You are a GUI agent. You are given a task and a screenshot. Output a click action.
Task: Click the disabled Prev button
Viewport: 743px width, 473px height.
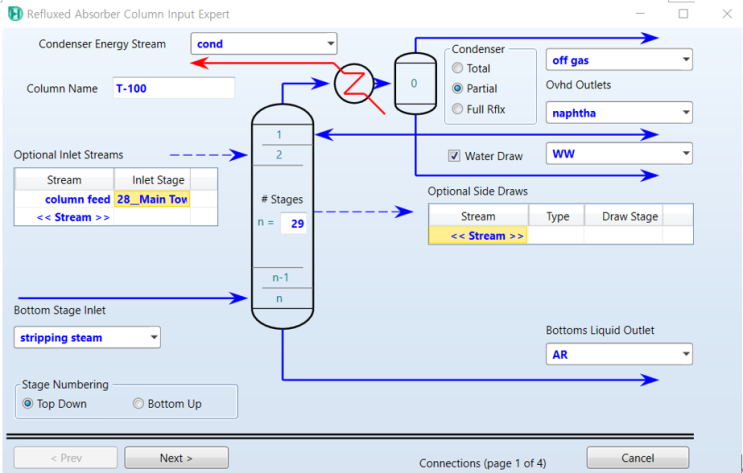pos(66,458)
